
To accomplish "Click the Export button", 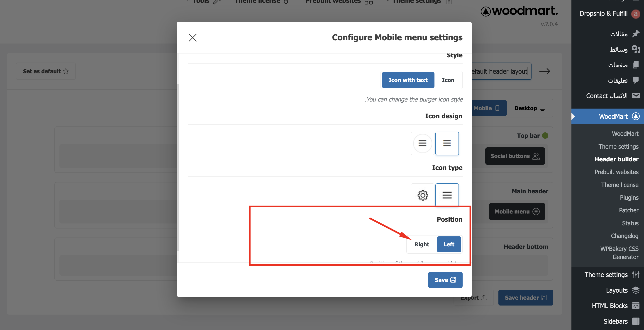I will tap(473, 298).
